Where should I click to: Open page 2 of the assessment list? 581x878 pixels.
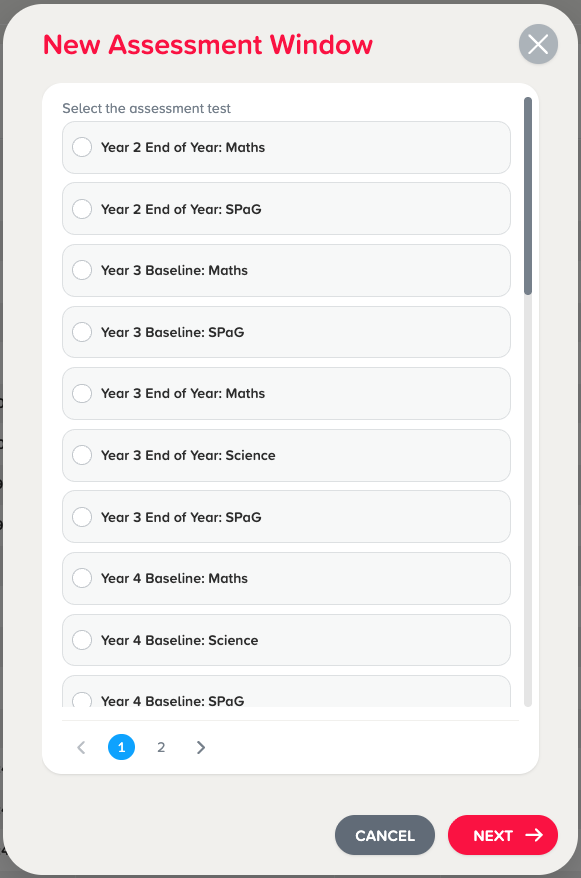161,747
